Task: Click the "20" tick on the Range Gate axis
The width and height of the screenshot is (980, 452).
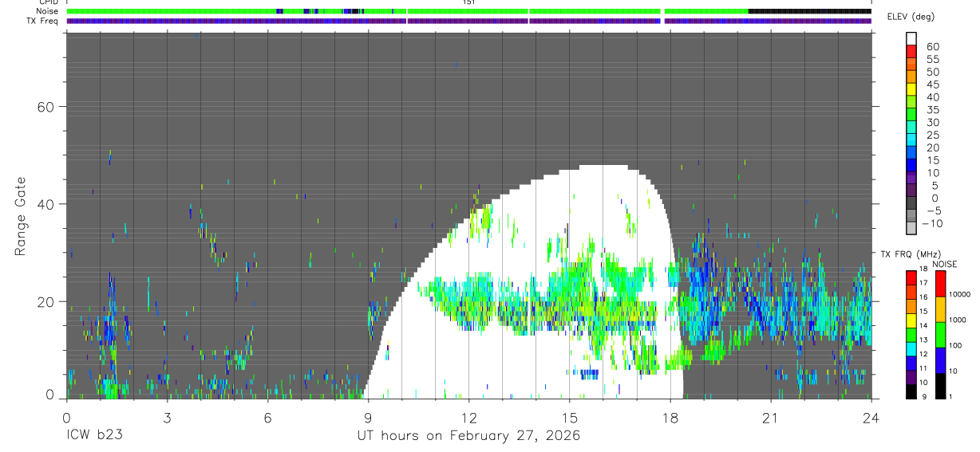Action: [45, 301]
